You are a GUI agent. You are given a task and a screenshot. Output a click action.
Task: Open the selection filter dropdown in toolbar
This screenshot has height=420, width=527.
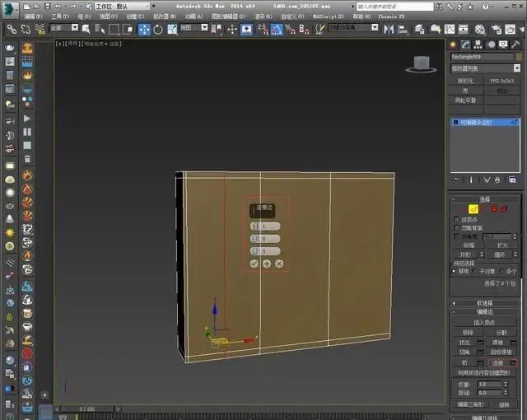tap(64, 27)
